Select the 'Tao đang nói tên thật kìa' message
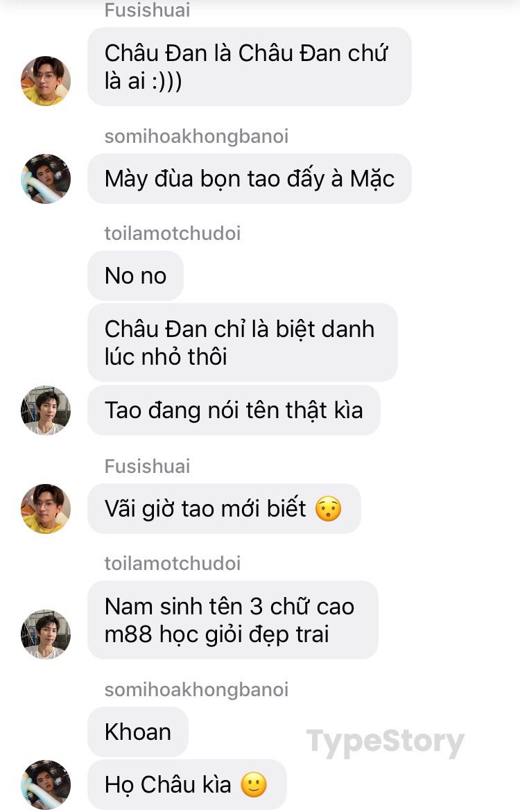Image resolution: width=520 pixels, height=812 pixels. (x=234, y=410)
